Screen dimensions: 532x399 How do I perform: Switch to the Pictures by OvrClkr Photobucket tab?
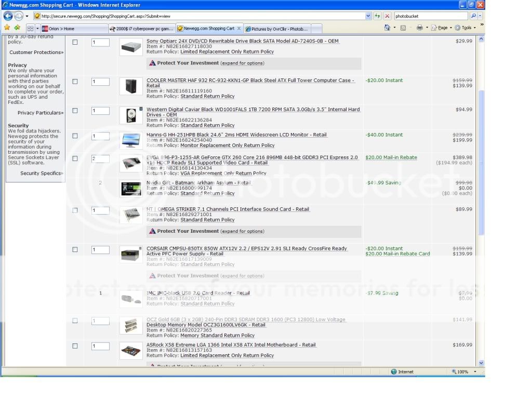277,29
